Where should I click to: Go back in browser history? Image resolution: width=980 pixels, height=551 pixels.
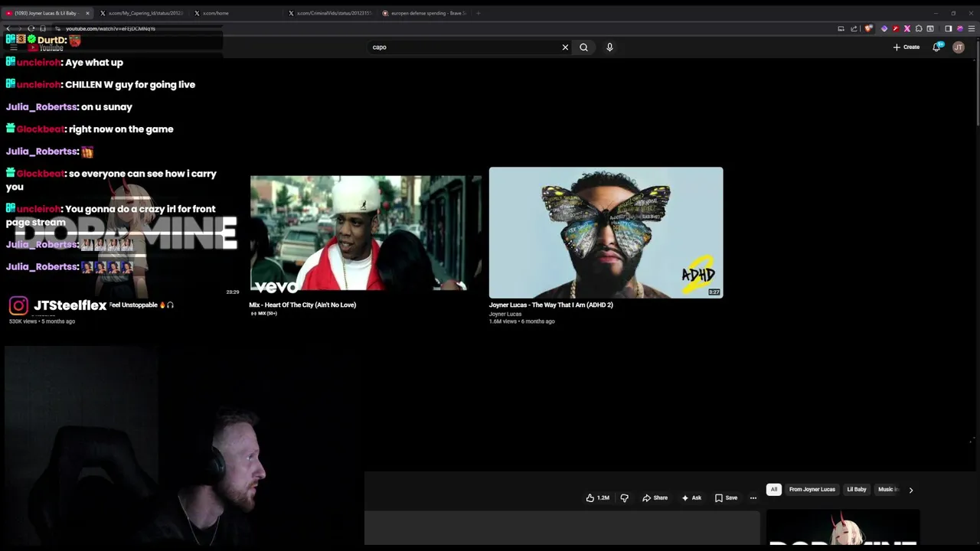click(x=8, y=28)
